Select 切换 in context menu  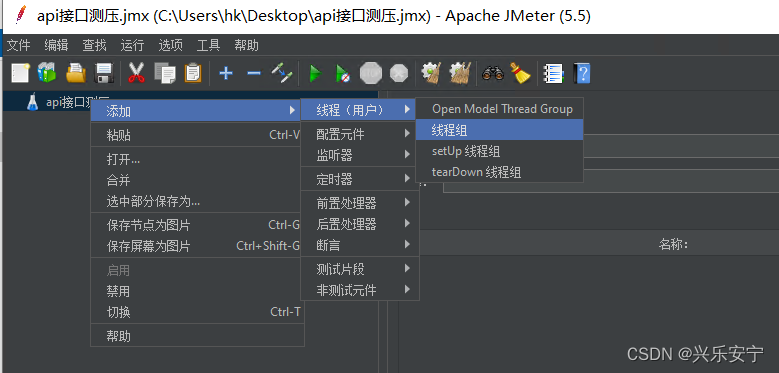(197, 312)
